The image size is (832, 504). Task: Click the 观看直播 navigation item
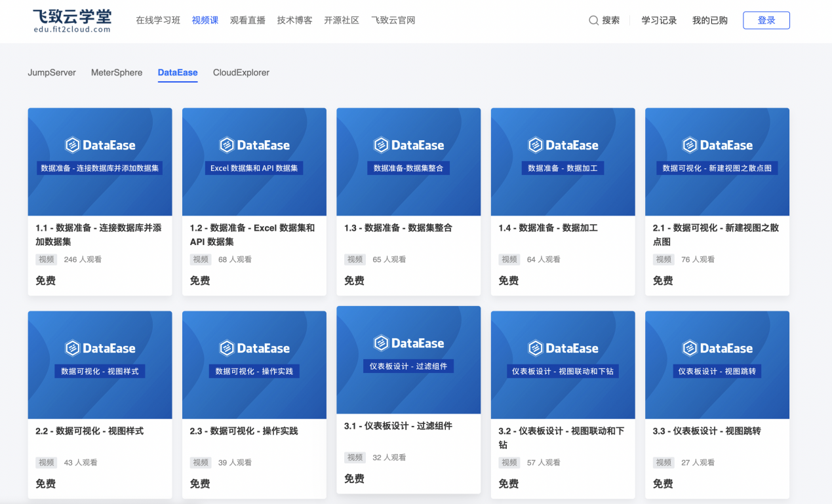(x=249, y=20)
